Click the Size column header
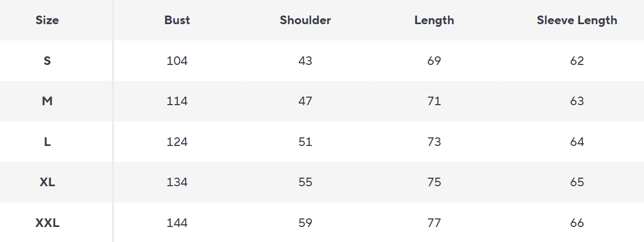 [x=47, y=20]
